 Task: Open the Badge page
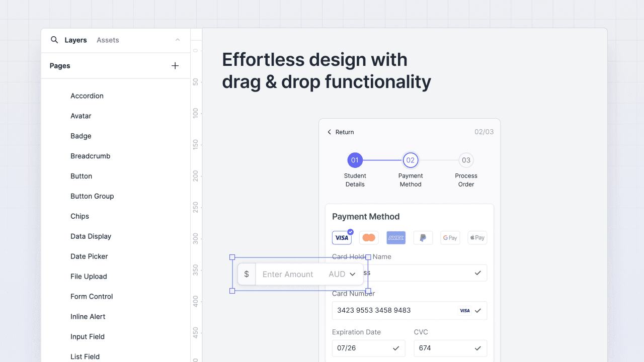(x=81, y=136)
